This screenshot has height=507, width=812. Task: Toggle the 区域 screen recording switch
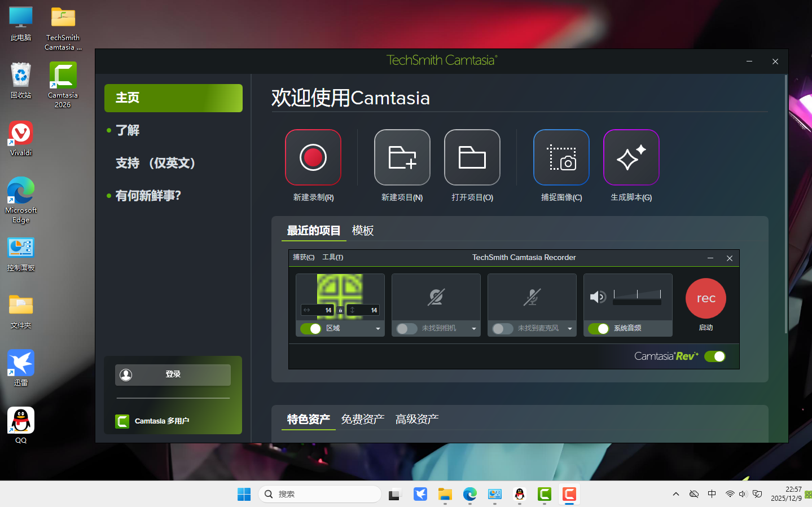[x=311, y=329]
